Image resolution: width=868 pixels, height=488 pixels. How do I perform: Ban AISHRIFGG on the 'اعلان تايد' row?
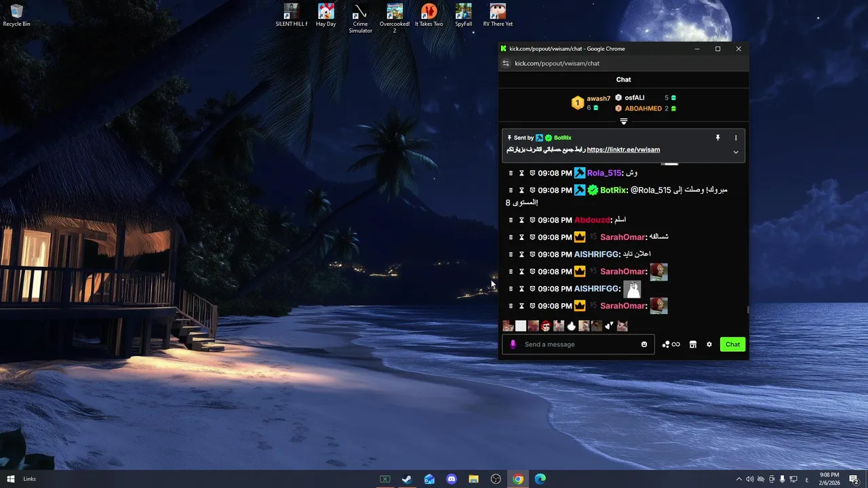point(532,254)
